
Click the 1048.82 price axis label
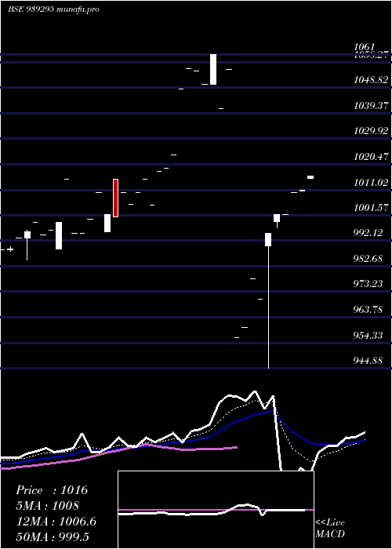click(x=371, y=80)
